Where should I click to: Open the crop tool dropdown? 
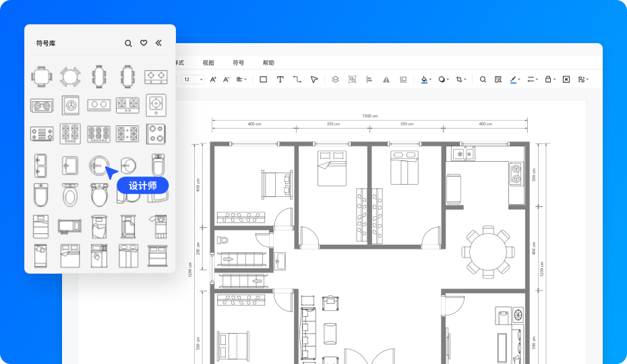pos(460,79)
